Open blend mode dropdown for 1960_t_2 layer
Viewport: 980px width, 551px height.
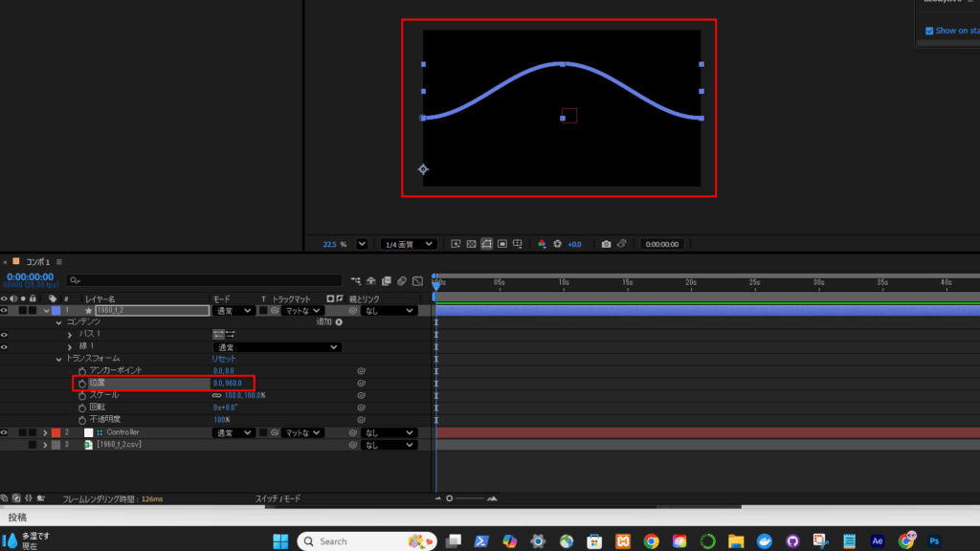click(x=234, y=310)
